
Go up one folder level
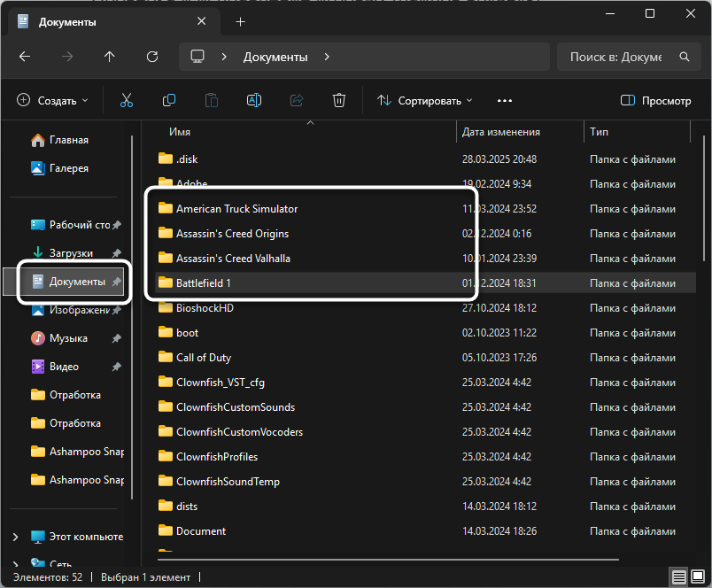(110, 57)
